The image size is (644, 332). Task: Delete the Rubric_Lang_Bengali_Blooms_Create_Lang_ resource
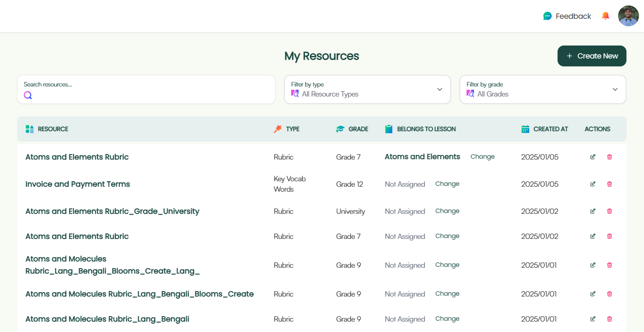609,265
